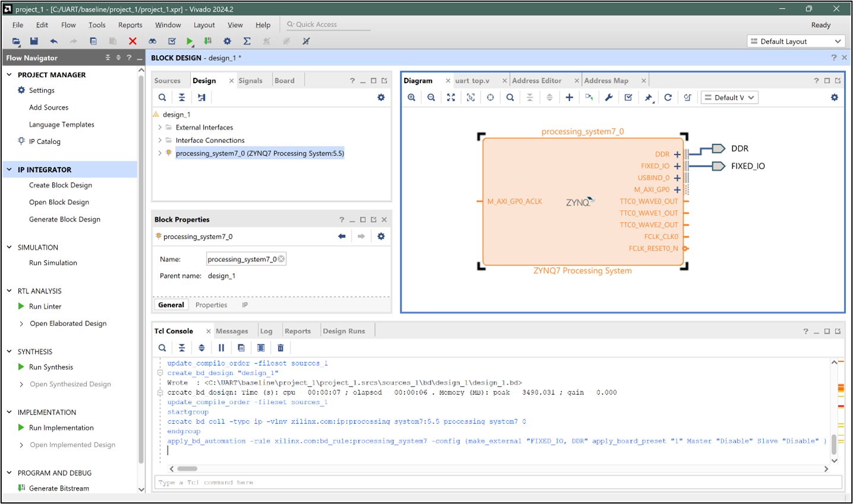The width and height of the screenshot is (853, 504).
Task: Open the File menu
Action: (x=18, y=25)
